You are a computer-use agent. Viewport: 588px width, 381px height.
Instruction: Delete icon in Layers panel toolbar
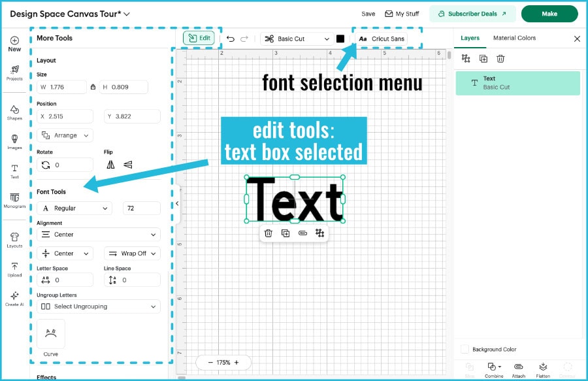500,59
